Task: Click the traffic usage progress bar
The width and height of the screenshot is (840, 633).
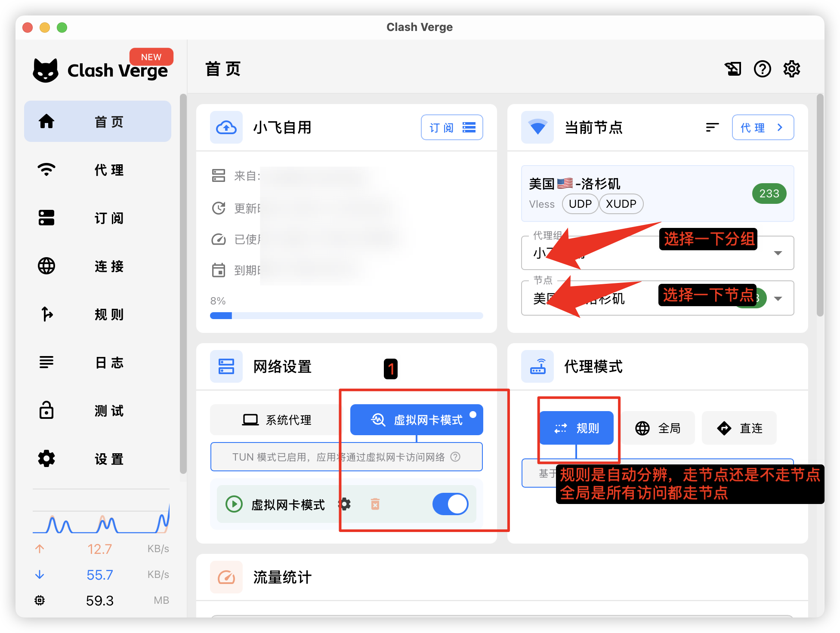Action: point(346,316)
